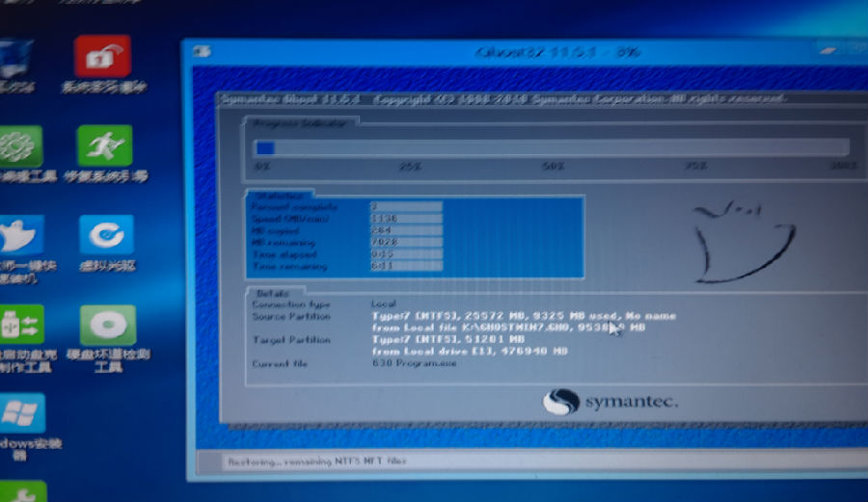Click the Symantec Ghost copyright header line
Image resolution: width=868 pixels, height=502 pixels.
click(x=502, y=99)
